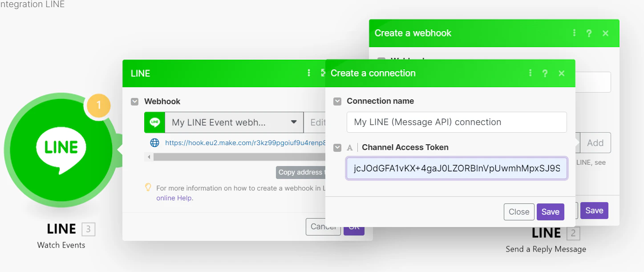644x272 pixels.
Task: Click Copy address button
Action: 301,172
